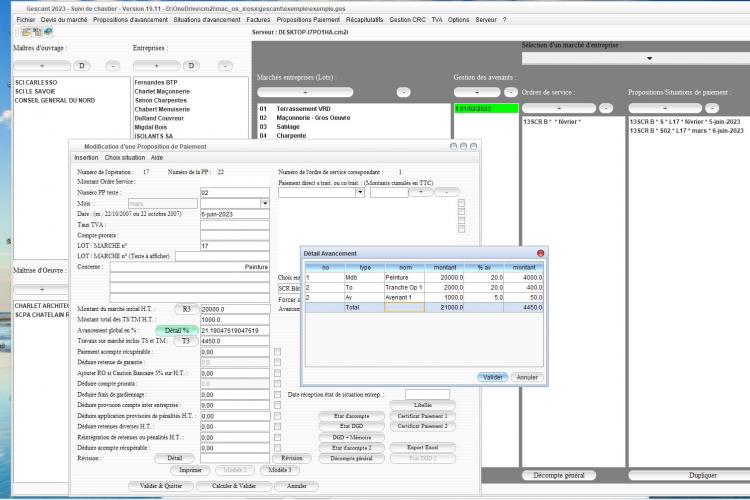Enable the Ajouter RG si Caution Bancaire checkbox
Viewport: 750px width, 500px height.
tap(277, 373)
